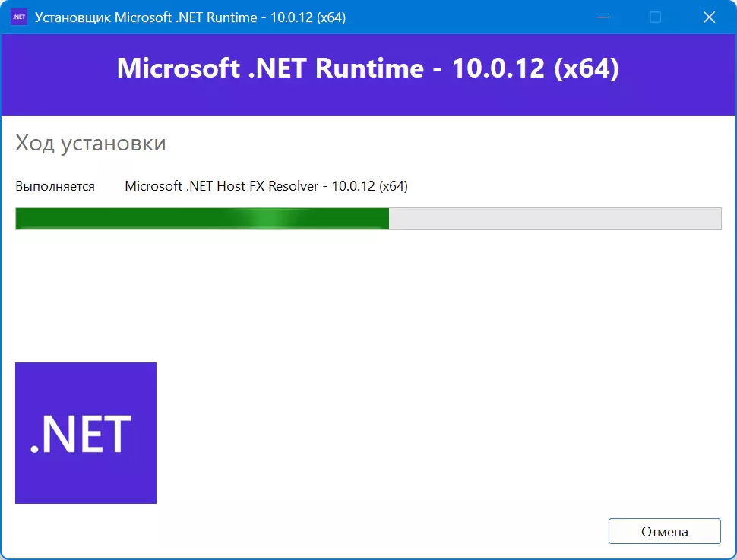The width and height of the screenshot is (737, 560).
Task: Minimize the .NET Runtime installer window
Action: [603, 17]
